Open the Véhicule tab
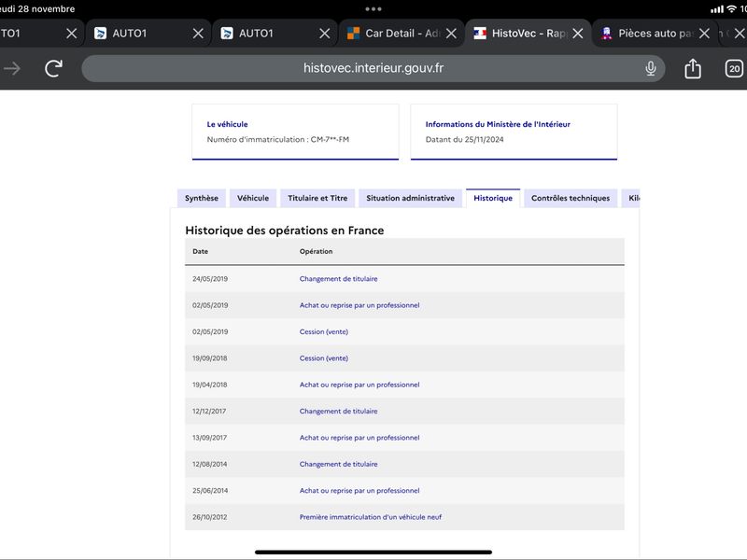This screenshot has height=560, width=747. [253, 198]
